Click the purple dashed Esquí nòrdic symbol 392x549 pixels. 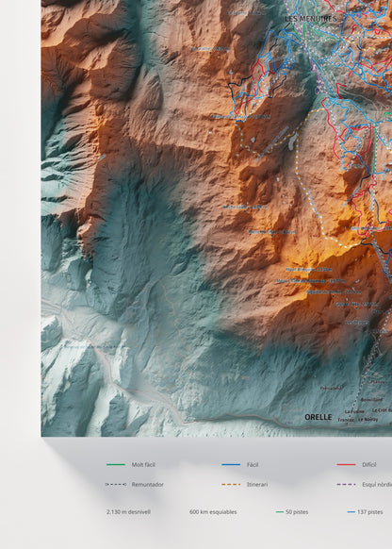click(x=346, y=485)
